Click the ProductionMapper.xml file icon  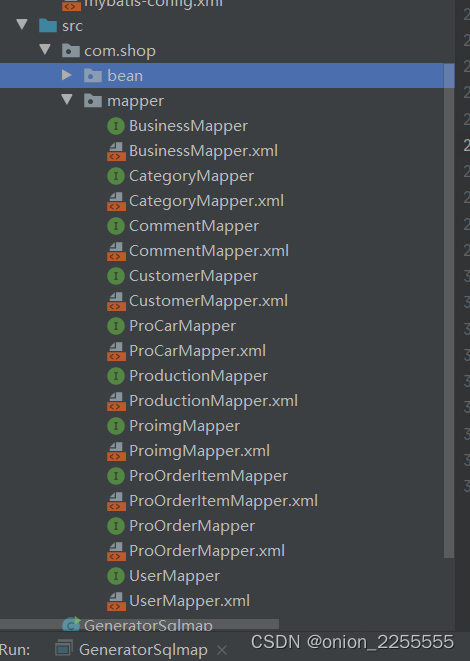coord(116,401)
